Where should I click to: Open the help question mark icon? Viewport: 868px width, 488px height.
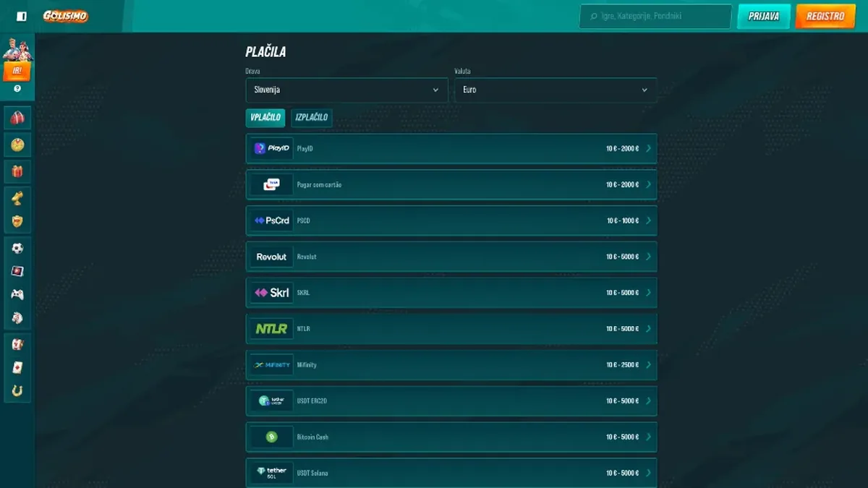(17, 89)
